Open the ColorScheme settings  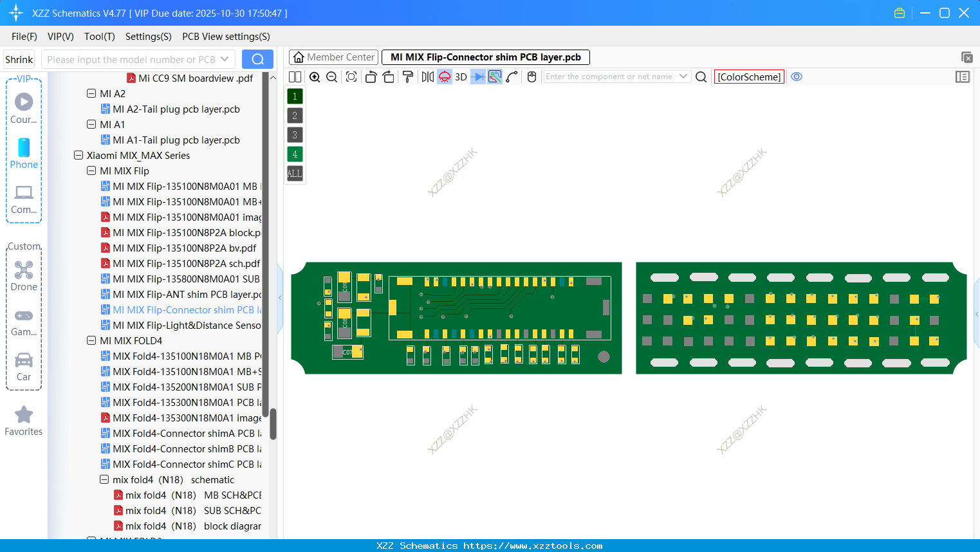tap(749, 77)
